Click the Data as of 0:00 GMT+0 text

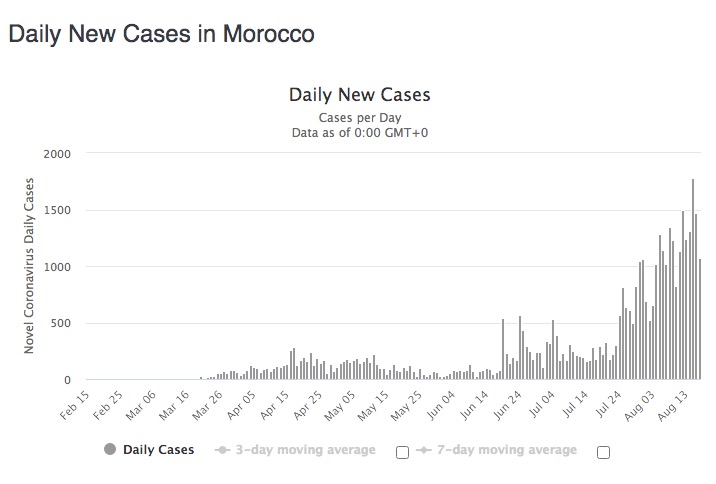point(359,132)
